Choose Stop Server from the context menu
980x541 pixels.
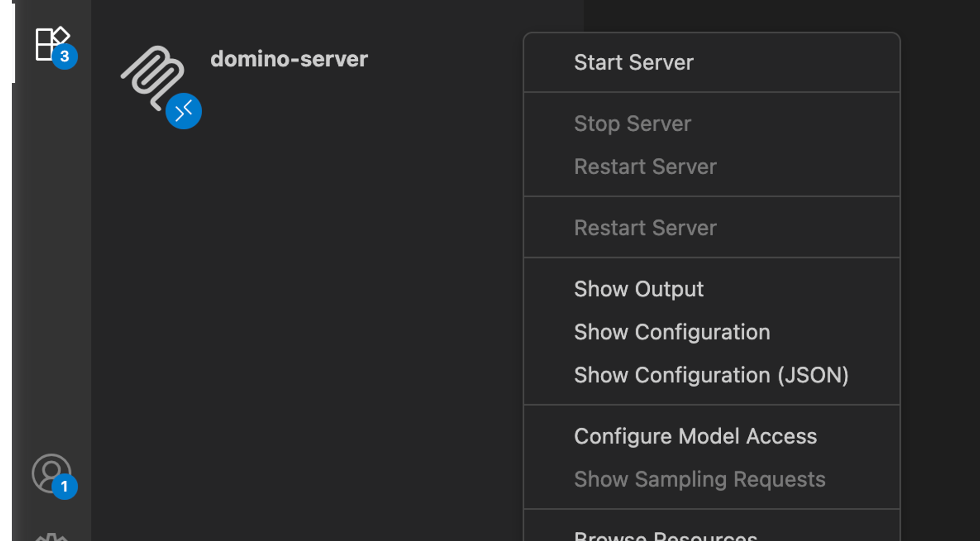[712, 124]
